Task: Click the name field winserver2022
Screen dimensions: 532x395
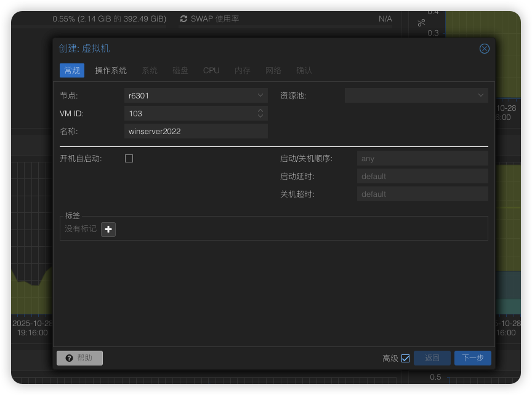Action: [196, 131]
